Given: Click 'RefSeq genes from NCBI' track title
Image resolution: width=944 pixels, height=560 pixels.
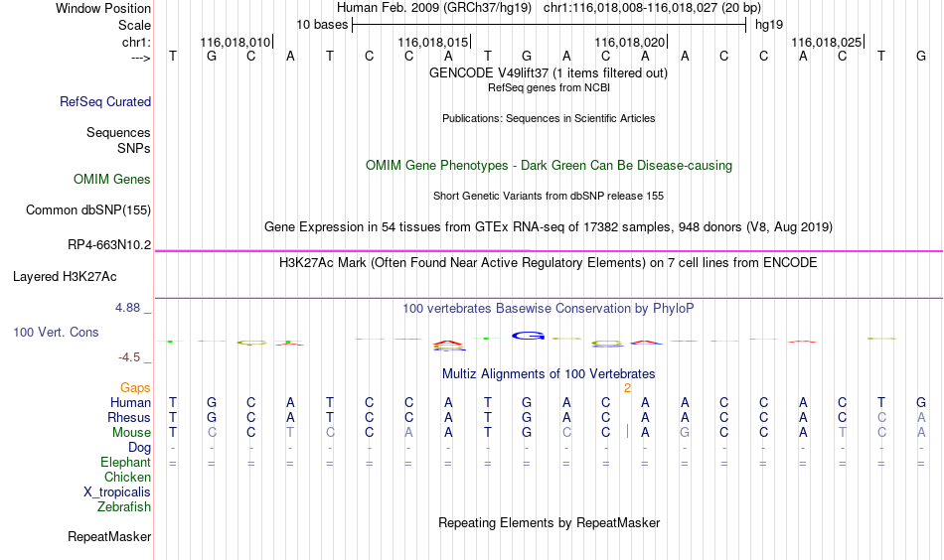Looking at the screenshot, I should click(x=550, y=87).
